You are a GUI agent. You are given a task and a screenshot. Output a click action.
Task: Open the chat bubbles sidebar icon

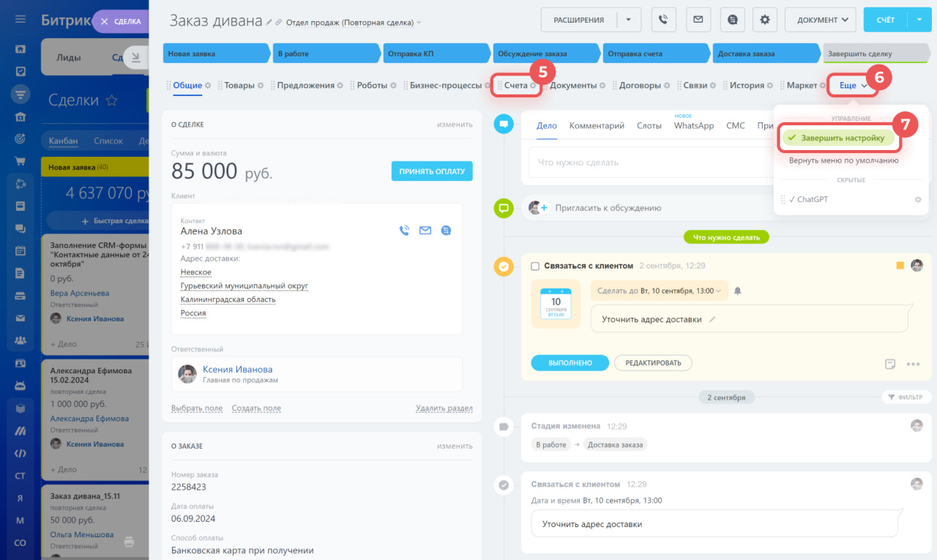coord(20,228)
